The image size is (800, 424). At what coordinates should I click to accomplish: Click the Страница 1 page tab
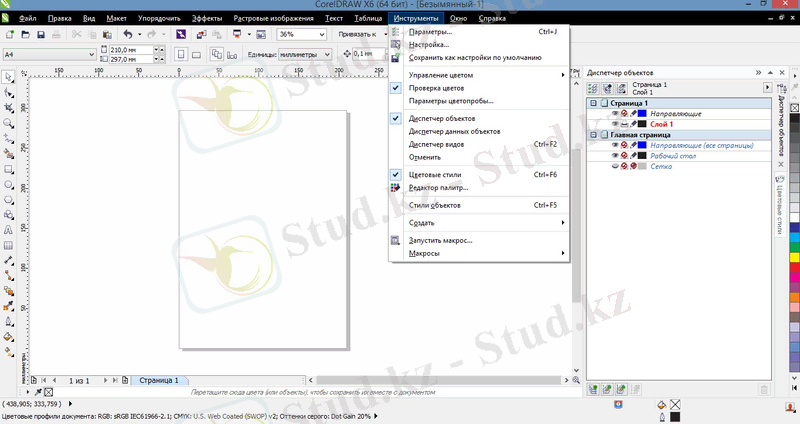tap(159, 381)
